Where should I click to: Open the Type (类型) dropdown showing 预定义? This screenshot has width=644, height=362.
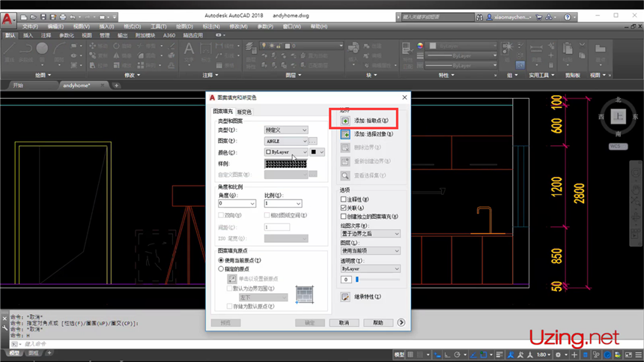point(285,130)
